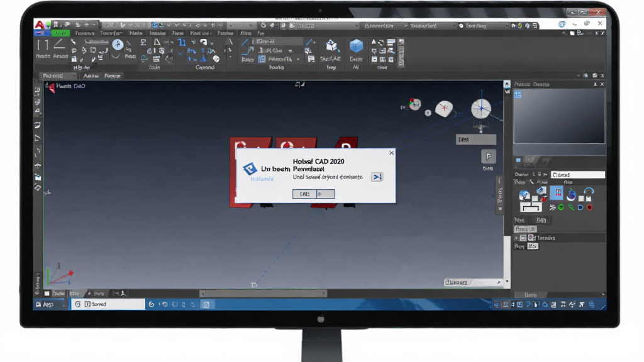
Task: Click the grey Dhd label box in viewport
Action: [476, 140]
